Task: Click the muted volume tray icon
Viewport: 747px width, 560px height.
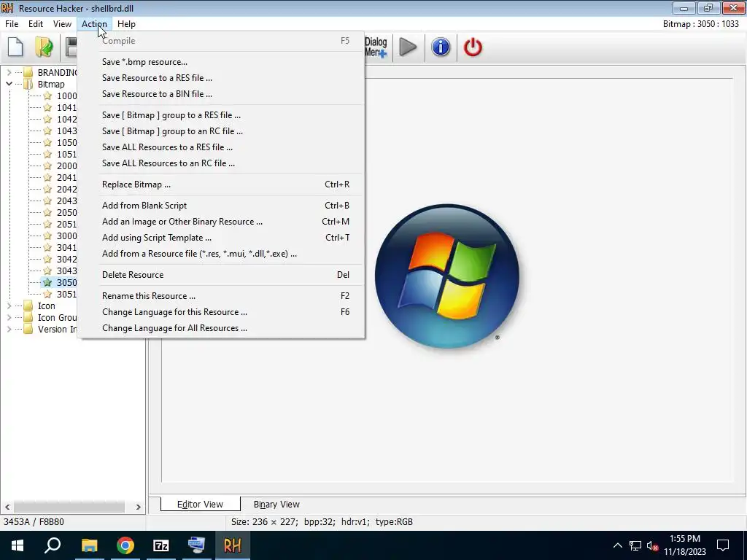Action: (652, 545)
